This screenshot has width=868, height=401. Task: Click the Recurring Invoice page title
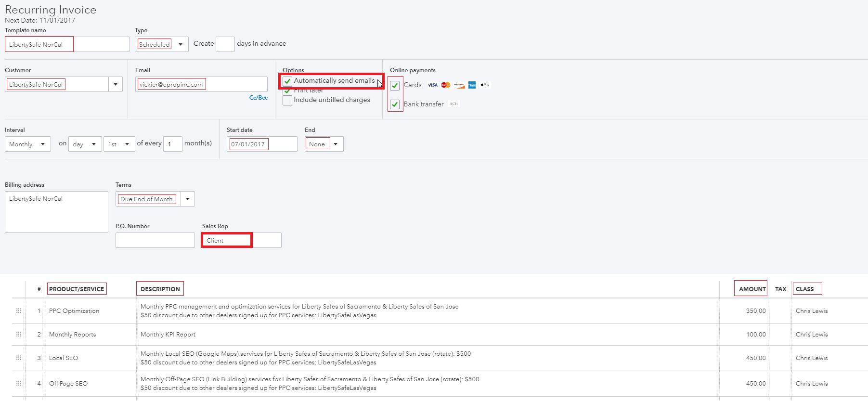pos(51,10)
